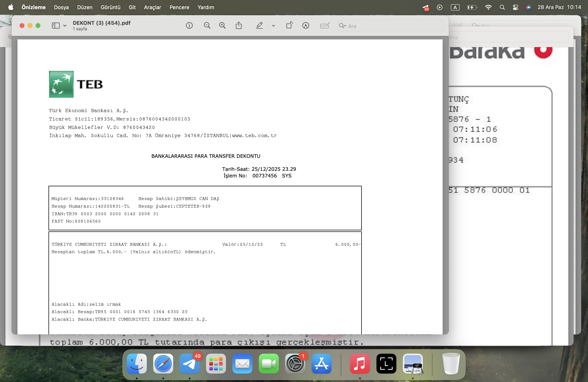
Task: Click the Now Playing menu bar icon
Action: [x=440, y=7]
